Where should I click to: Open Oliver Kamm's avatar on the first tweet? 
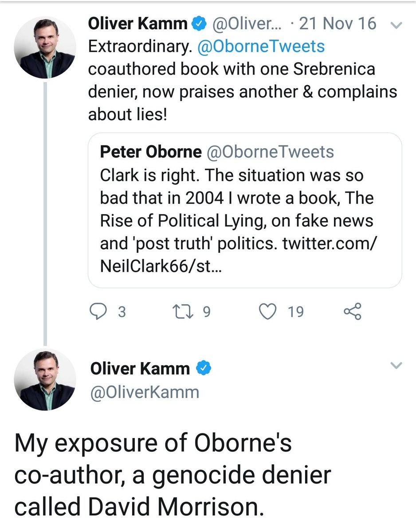click(44, 48)
